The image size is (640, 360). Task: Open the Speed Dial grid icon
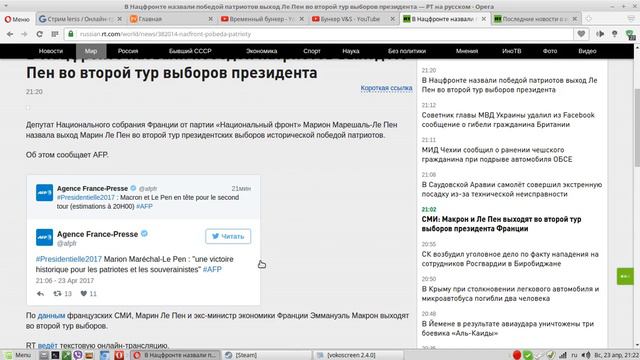[x=55, y=34]
